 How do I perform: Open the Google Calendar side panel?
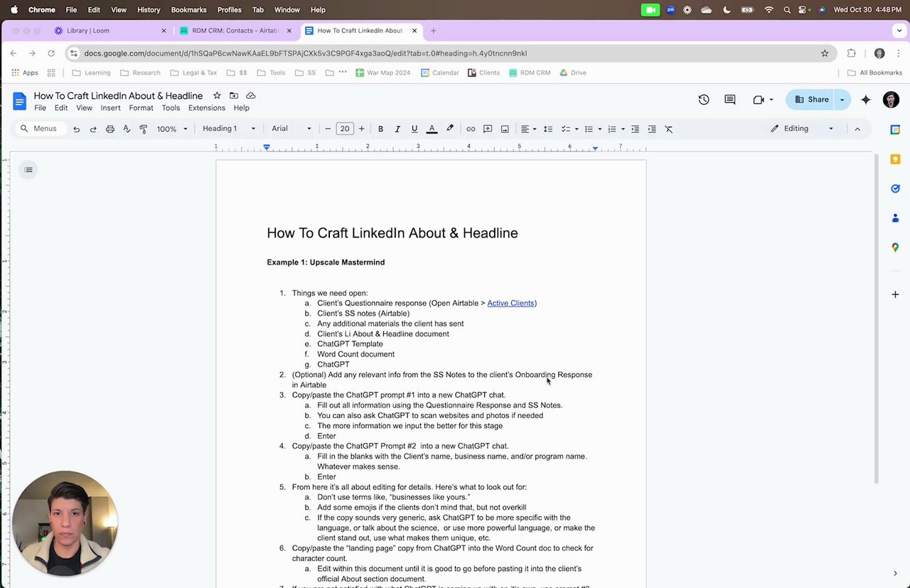[x=895, y=129]
